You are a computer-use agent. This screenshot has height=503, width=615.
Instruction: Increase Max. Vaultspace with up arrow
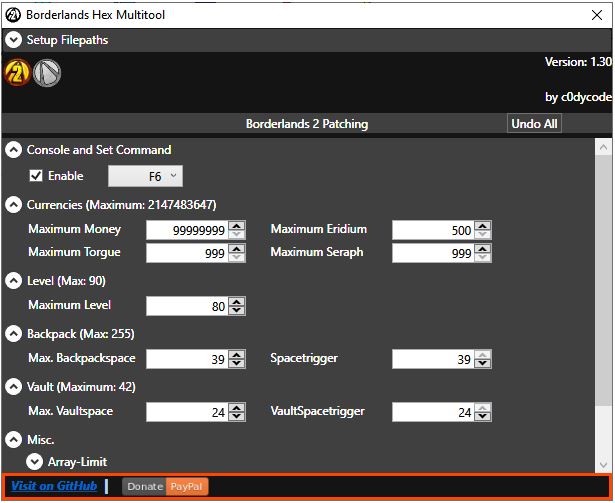pos(237,408)
